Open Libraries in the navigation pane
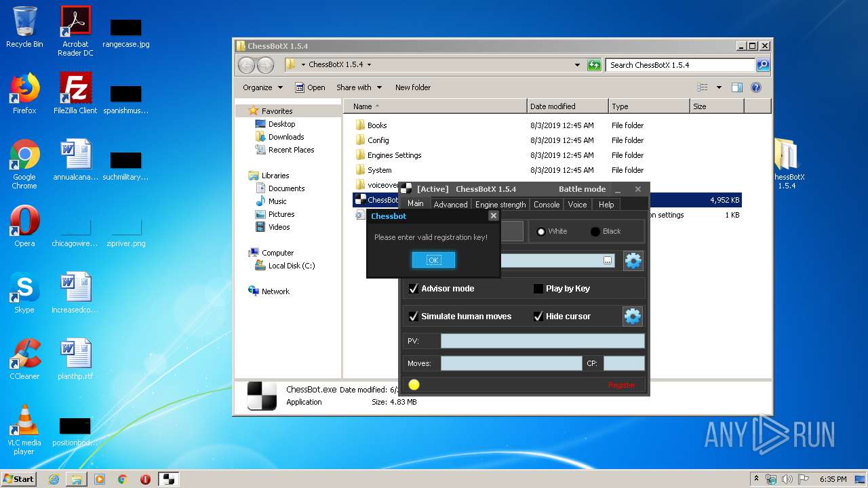This screenshot has height=488, width=868. click(x=275, y=176)
